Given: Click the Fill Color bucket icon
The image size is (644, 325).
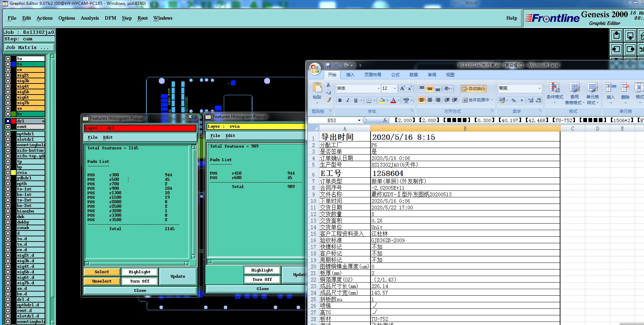Looking at the screenshot, I should 382,100.
